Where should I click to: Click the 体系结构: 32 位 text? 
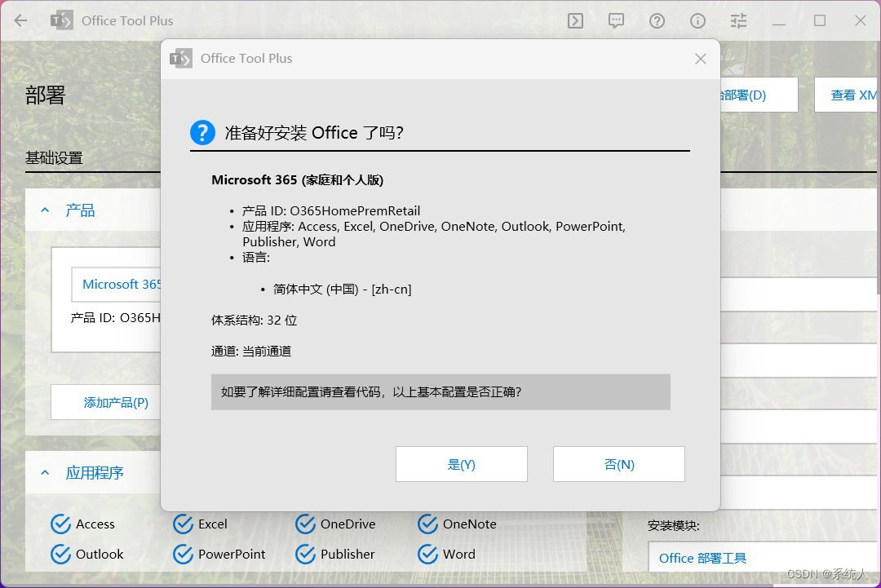click(254, 321)
